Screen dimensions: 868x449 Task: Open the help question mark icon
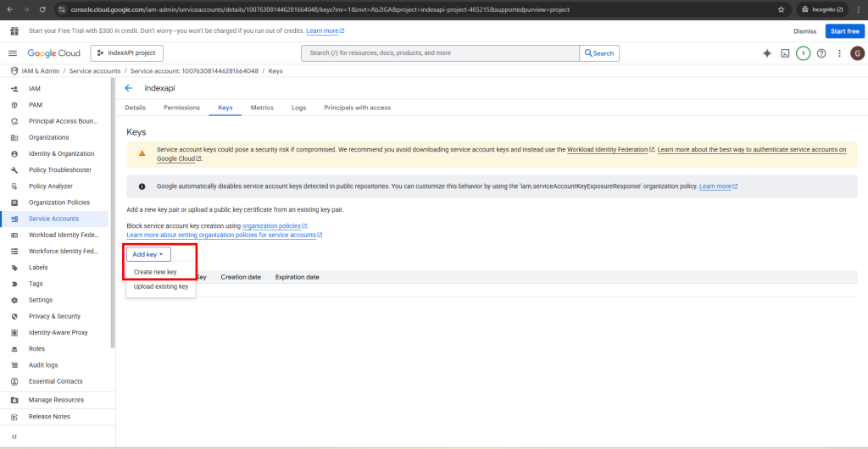coord(821,53)
